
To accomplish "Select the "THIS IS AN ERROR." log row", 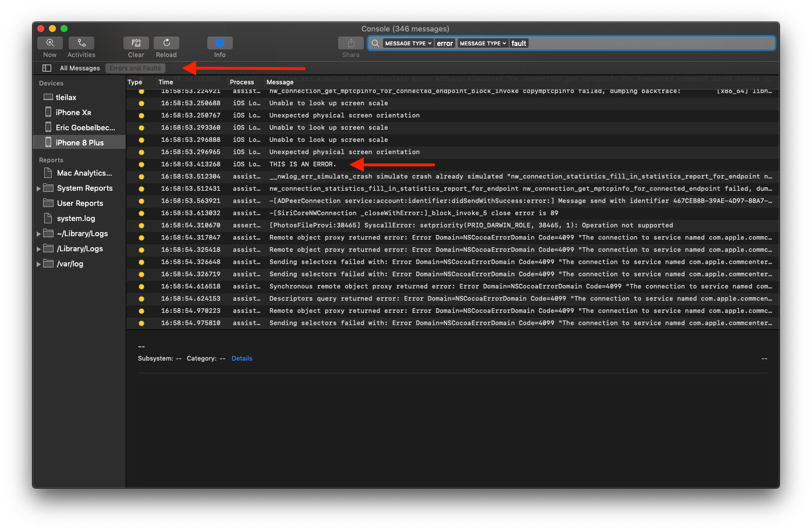I will [x=303, y=164].
